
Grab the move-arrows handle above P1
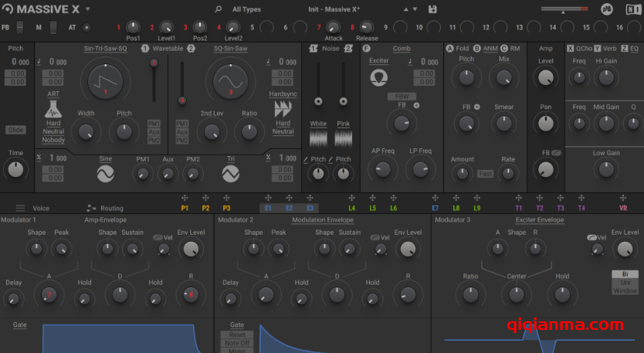click(185, 198)
